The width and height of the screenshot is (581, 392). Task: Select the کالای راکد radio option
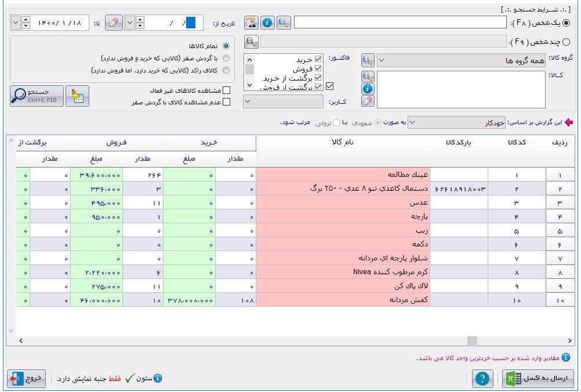click(x=226, y=71)
